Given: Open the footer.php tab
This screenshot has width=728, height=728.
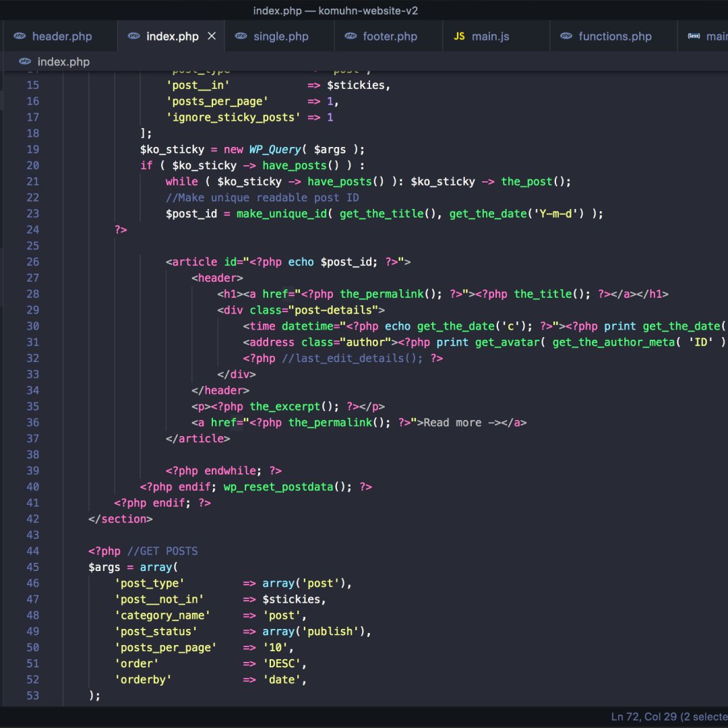Looking at the screenshot, I should point(390,36).
